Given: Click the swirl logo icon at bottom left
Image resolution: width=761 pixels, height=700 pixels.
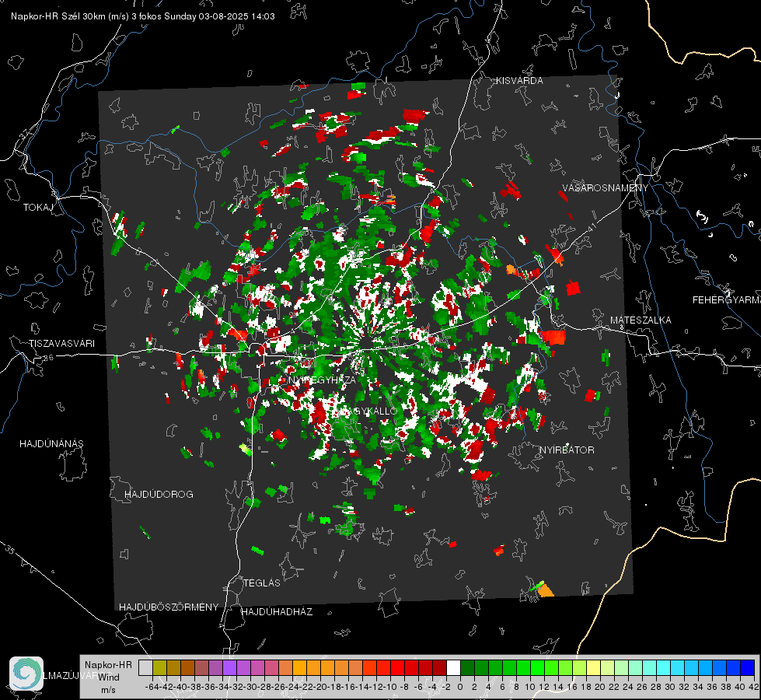Looking at the screenshot, I should point(26,674).
